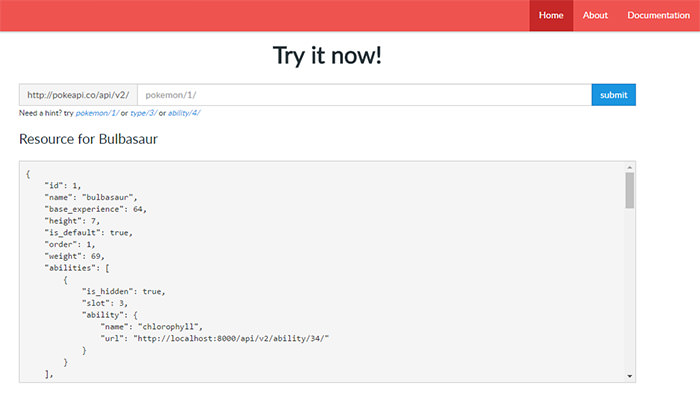Click the "is_hidden": true JSON line

point(124,291)
